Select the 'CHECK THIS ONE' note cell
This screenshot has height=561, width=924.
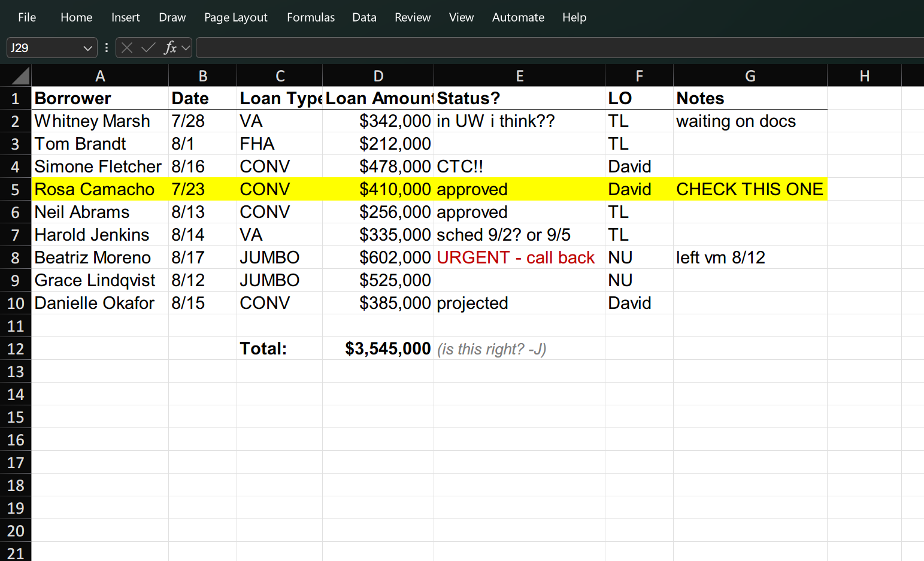[750, 189]
